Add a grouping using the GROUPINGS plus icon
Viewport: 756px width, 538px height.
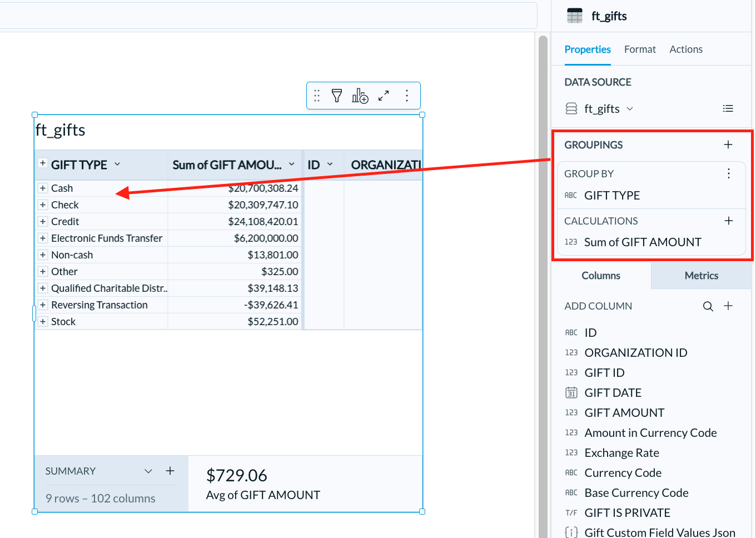(728, 144)
